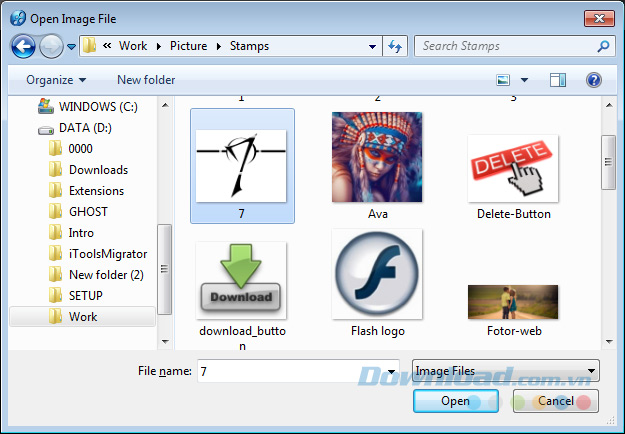The width and height of the screenshot is (625, 434).
Task: Open the Organize menu
Action: coord(56,80)
